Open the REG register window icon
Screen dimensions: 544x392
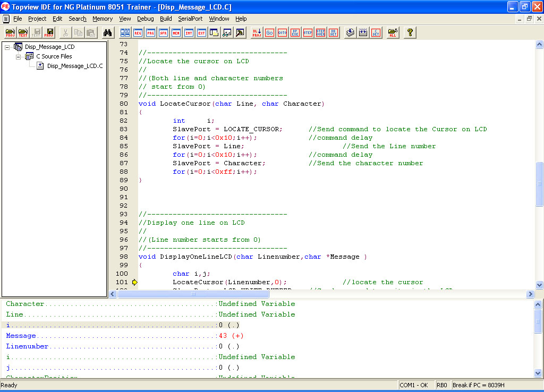click(x=138, y=32)
